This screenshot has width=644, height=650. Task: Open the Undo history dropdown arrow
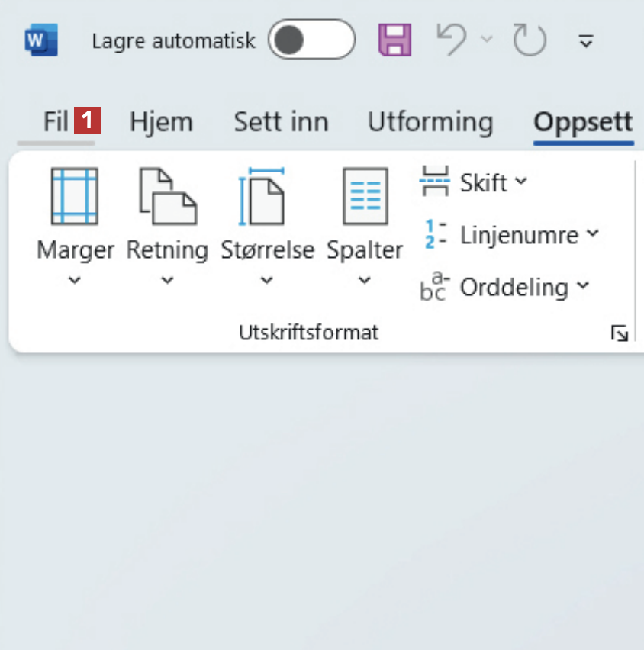pyautogui.click(x=487, y=40)
